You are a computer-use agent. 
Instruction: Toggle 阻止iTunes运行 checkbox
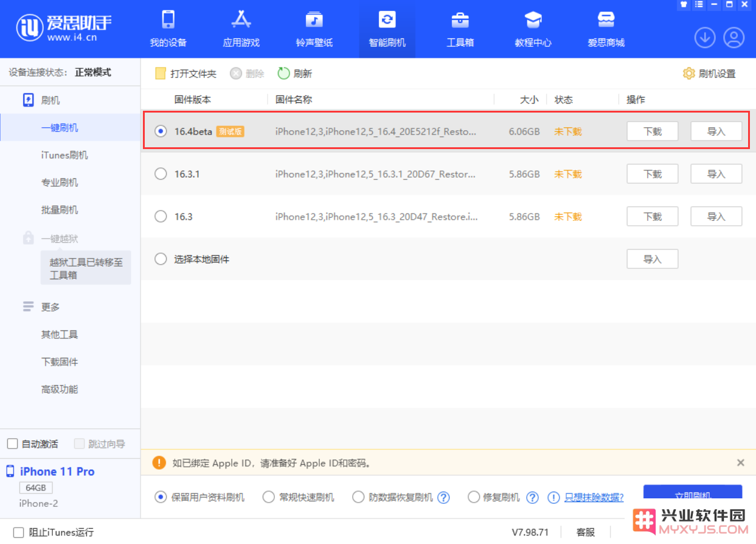click(18, 532)
